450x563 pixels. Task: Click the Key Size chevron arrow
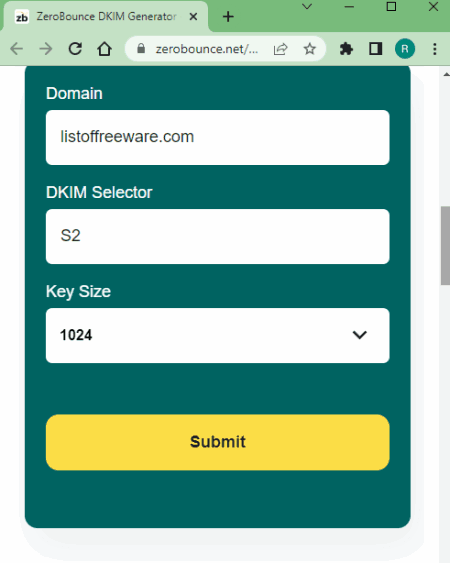(359, 335)
